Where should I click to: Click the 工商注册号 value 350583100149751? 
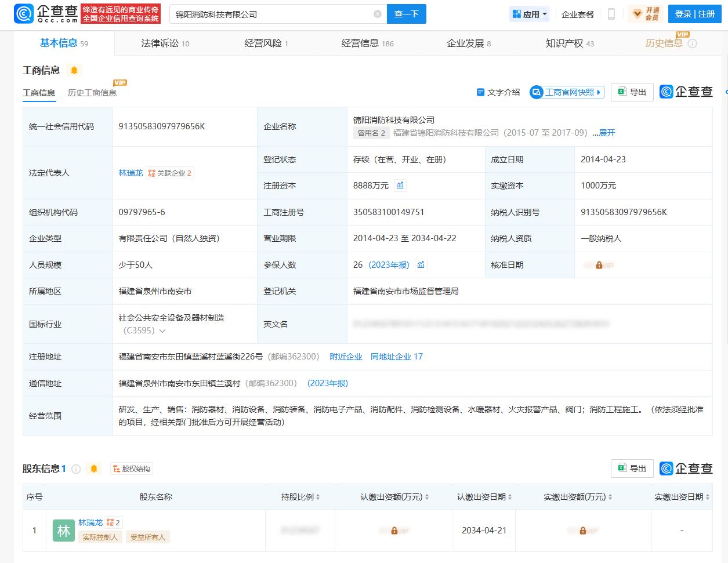click(389, 212)
